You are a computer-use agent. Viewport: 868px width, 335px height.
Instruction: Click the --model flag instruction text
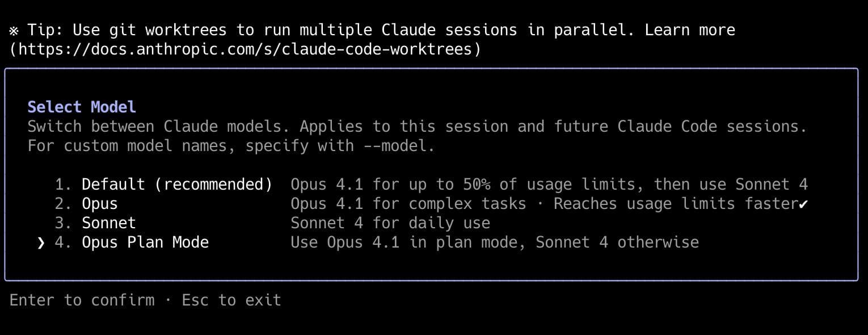pyautogui.click(x=230, y=145)
